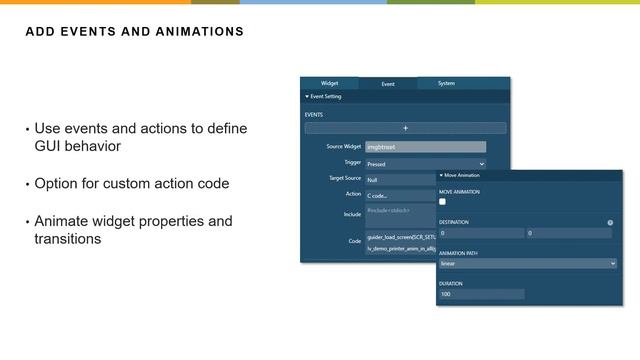The height and width of the screenshot is (360, 640).
Task: Click the Trigger label
Action: point(353,162)
